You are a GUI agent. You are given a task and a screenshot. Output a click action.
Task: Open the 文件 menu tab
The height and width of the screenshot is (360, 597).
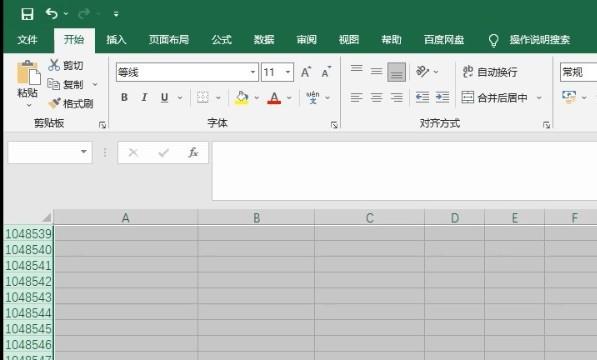[27, 40]
